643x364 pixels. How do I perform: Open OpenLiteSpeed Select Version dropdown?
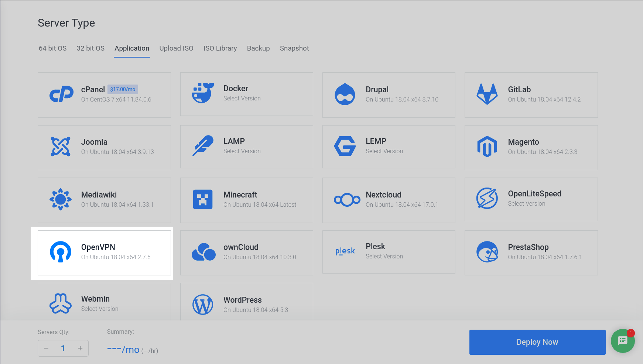click(526, 204)
